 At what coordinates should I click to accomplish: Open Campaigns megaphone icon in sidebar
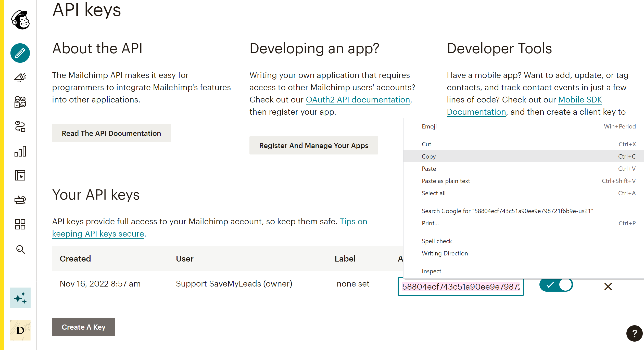point(20,77)
